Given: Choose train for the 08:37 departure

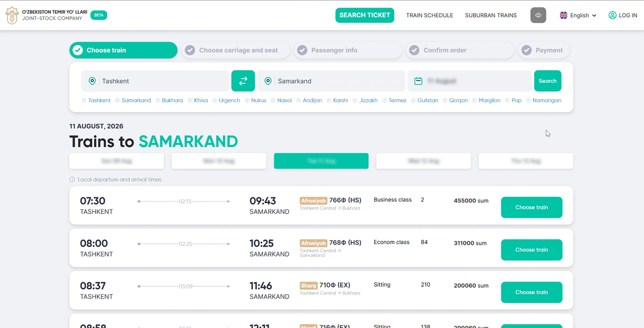Looking at the screenshot, I should tap(531, 292).
